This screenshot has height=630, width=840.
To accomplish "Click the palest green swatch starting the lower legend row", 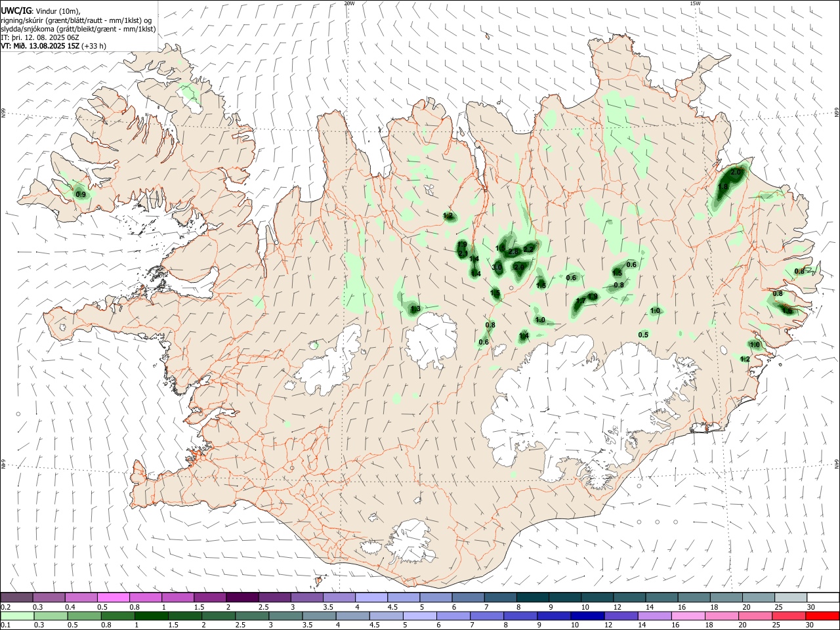I will coord(16,616).
